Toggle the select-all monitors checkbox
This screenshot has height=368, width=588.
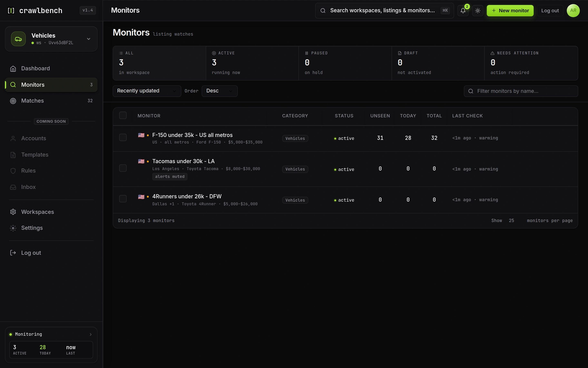[123, 115]
